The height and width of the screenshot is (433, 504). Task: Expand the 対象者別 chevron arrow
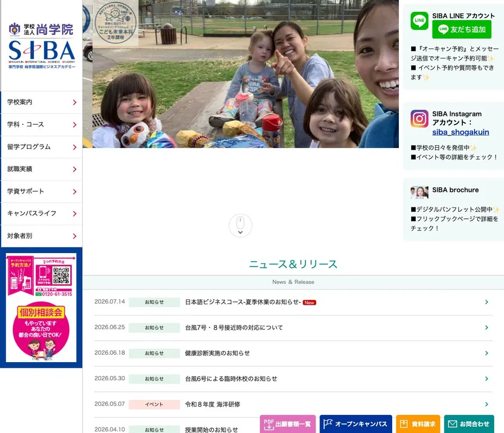pyautogui.click(x=75, y=236)
